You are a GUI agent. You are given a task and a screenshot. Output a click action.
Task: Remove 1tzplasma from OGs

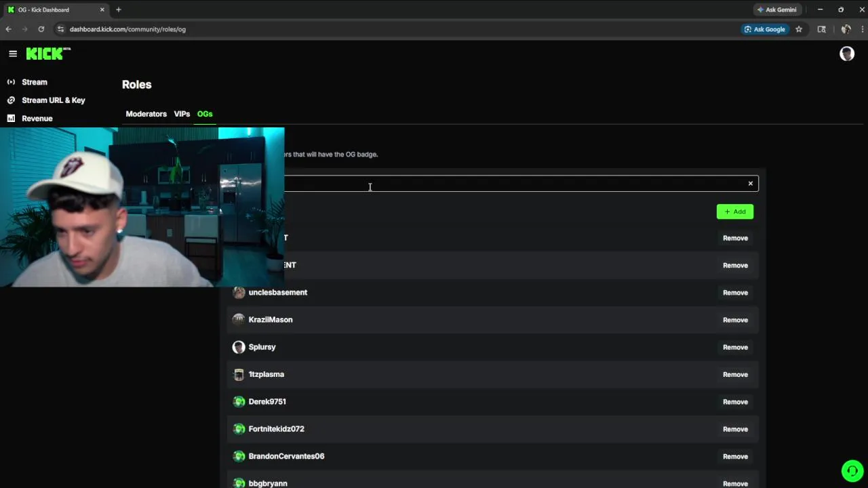(735, 374)
